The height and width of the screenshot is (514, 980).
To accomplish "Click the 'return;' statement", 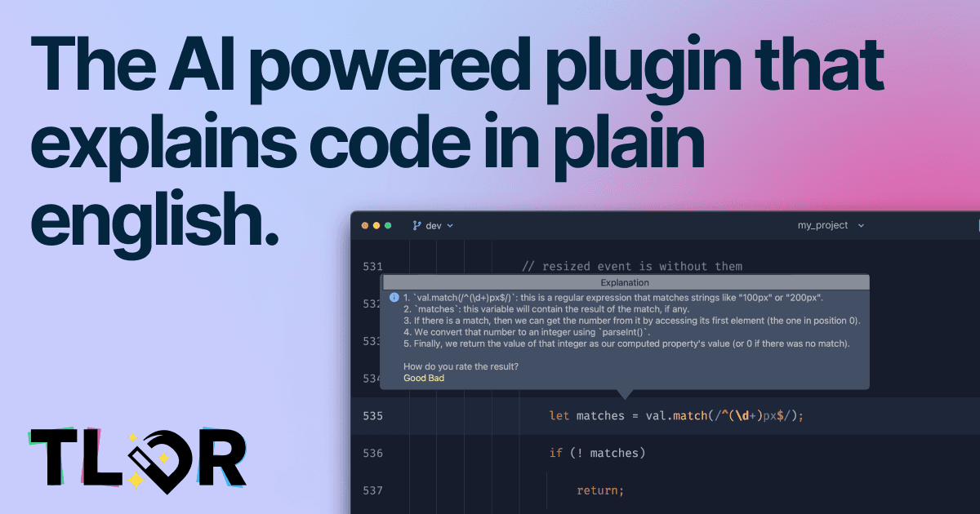I will (600, 490).
